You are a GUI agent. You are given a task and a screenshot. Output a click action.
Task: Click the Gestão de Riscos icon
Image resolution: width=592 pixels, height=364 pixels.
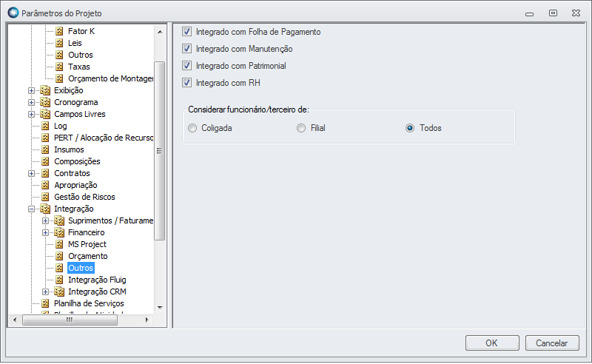[x=46, y=197]
